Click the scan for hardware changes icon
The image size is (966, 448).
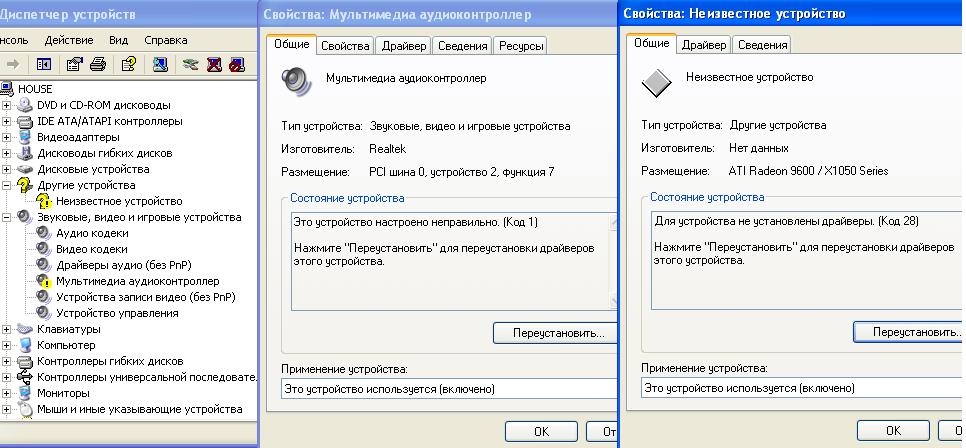coord(160,64)
